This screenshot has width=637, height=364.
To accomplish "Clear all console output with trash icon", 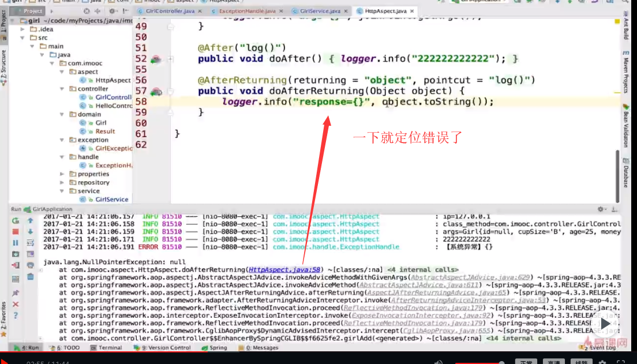I will coord(31,277).
